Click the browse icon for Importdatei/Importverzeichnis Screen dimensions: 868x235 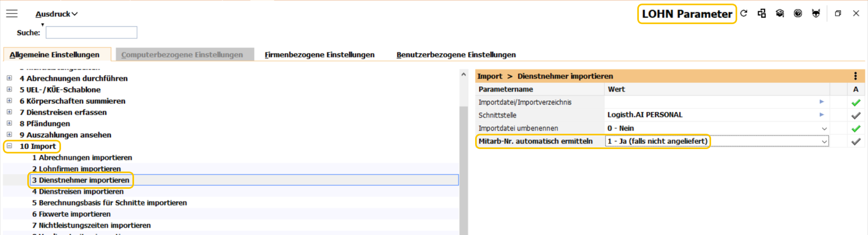[821, 102]
